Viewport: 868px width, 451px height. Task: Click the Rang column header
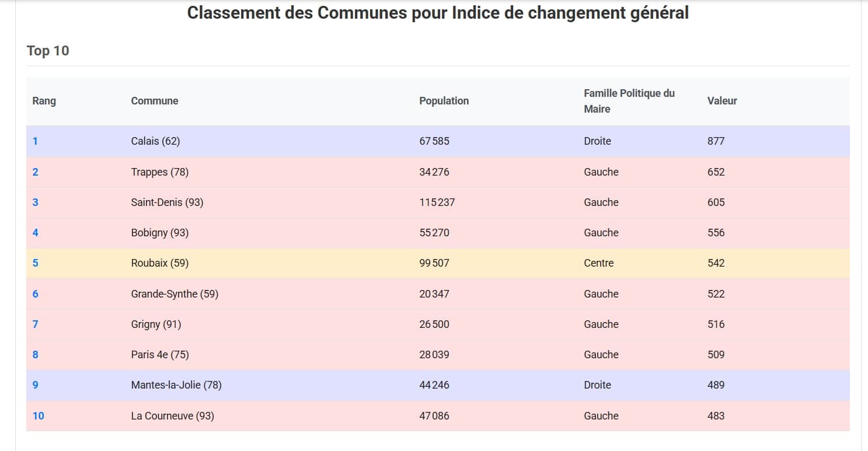point(44,101)
